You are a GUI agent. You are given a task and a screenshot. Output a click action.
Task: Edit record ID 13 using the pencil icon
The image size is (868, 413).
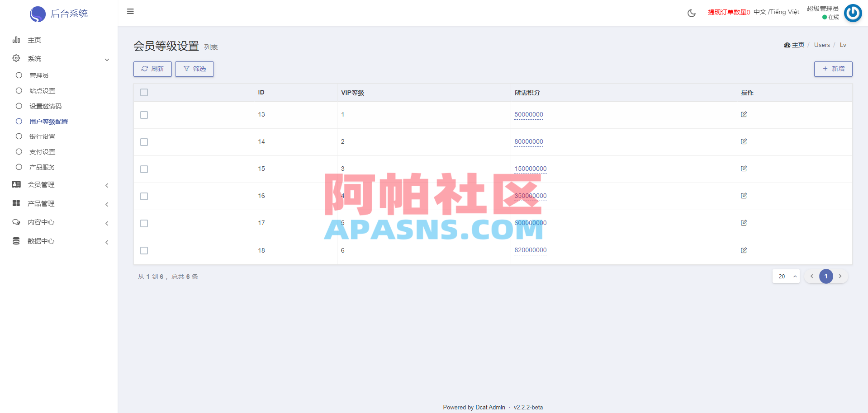click(744, 114)
